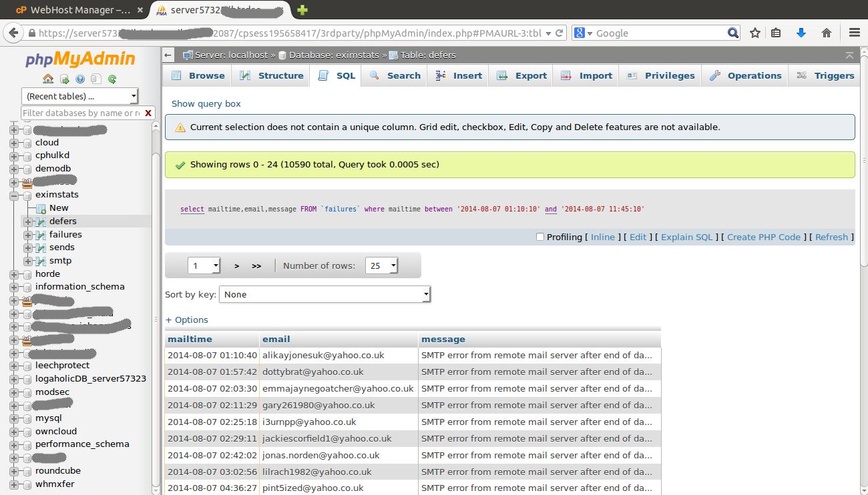Open the Firefox hamburger menu
This screenshot has height=495, width=868.
tap(854, 33)
